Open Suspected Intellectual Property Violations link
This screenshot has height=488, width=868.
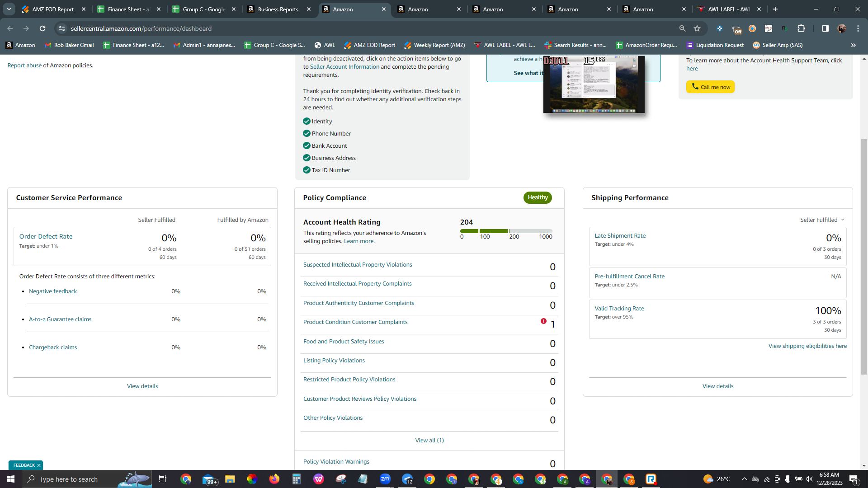point(358,265)
